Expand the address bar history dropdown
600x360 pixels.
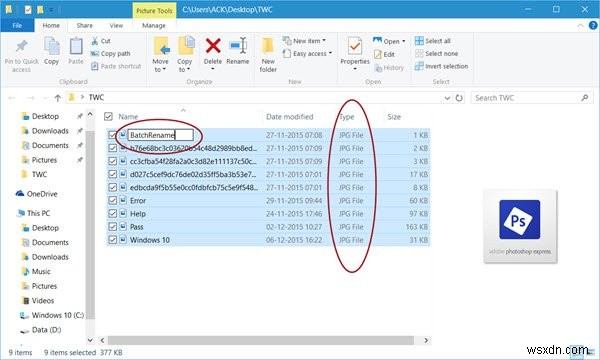pos(447,98)
